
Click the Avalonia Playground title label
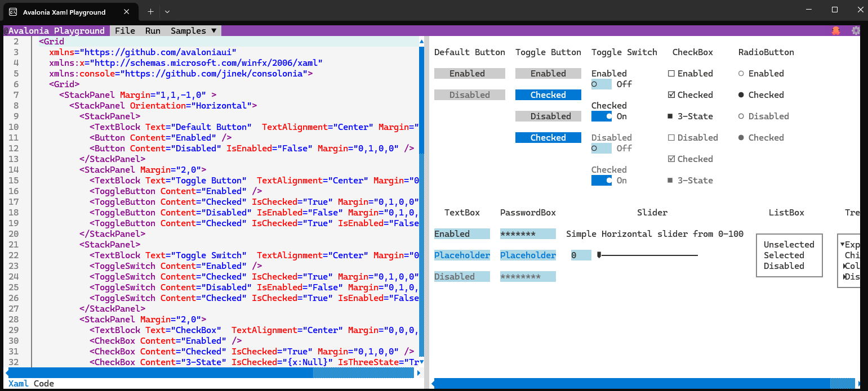[56, 31]
